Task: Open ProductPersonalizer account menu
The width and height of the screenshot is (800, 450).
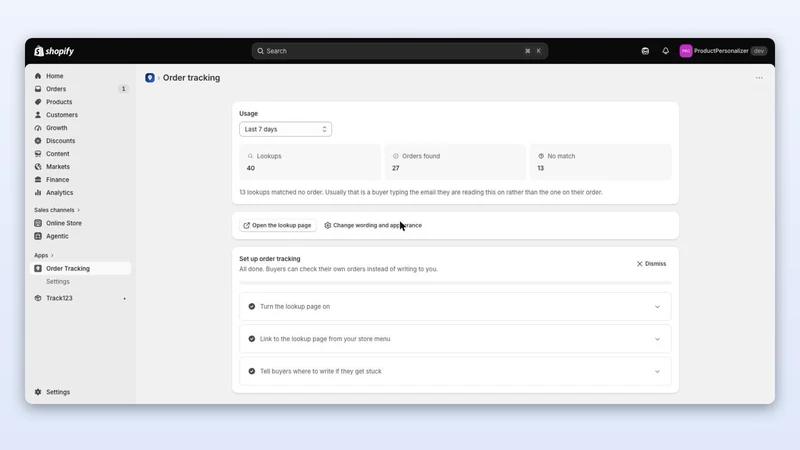Action: click(x=723, y=51)
